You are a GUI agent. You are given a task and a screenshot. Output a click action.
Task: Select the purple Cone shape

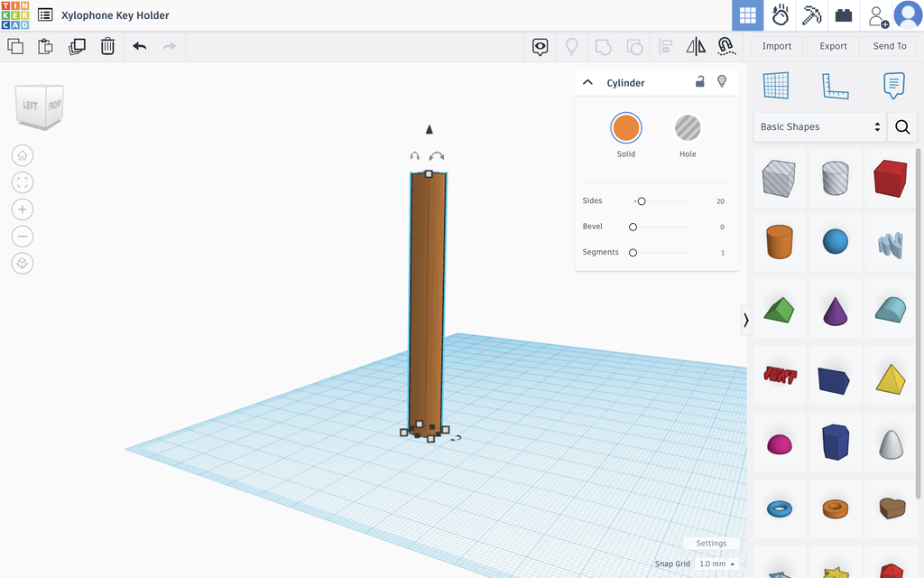click(835, 311)
